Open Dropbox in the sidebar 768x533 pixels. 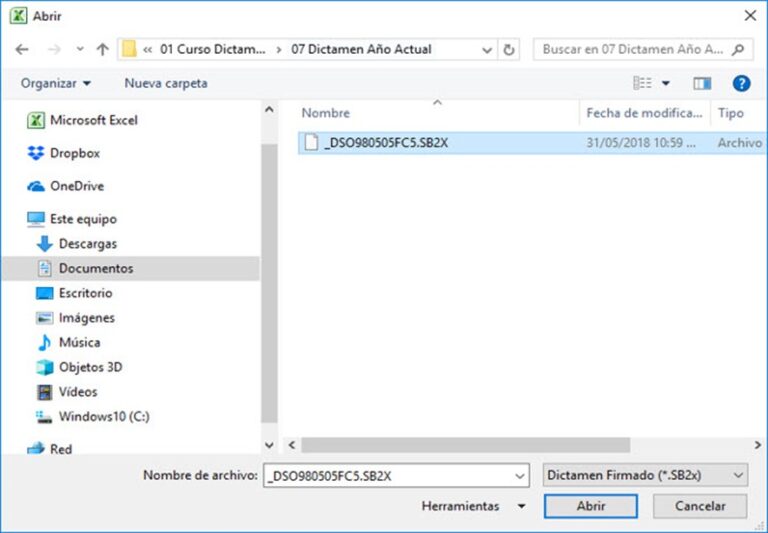point(74,153)
